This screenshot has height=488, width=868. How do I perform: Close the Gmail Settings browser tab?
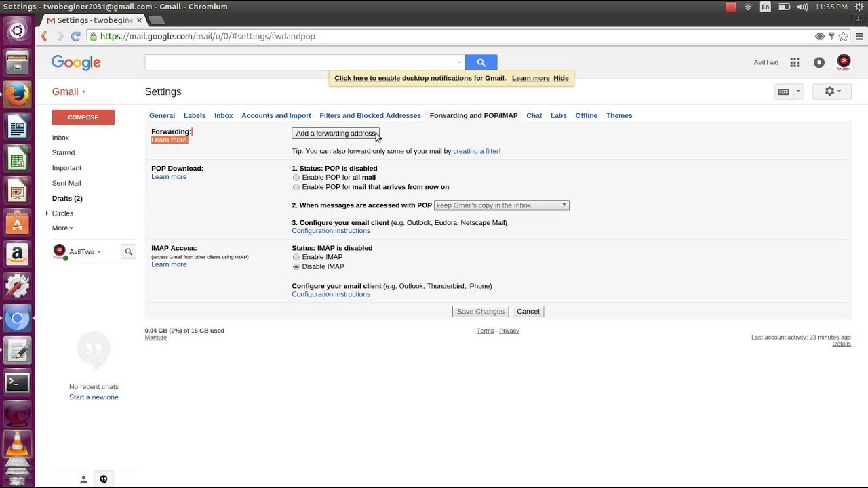(x=139, y=20)
